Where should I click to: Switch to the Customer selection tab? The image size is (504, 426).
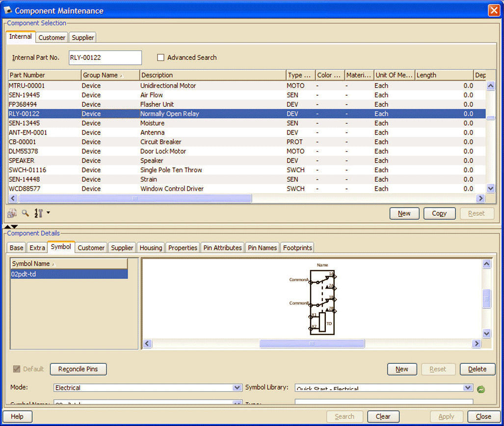(x=52, y=38)
